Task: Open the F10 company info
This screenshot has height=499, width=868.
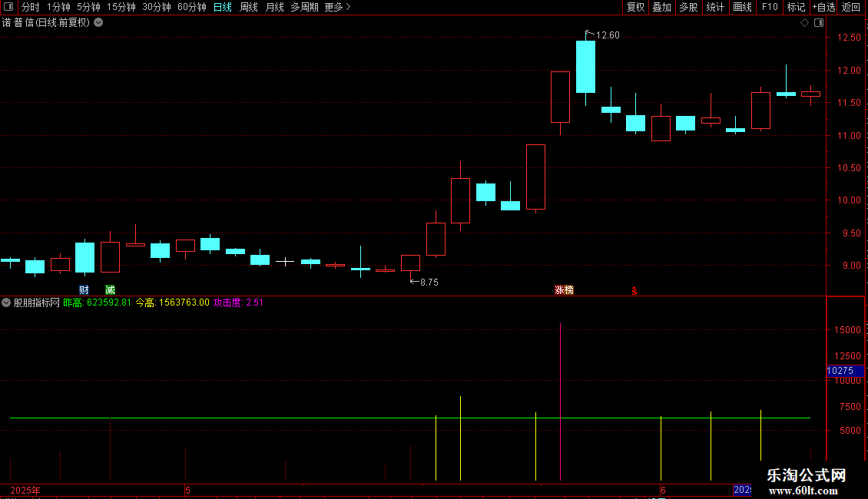Action: click(x=770, y=7)
